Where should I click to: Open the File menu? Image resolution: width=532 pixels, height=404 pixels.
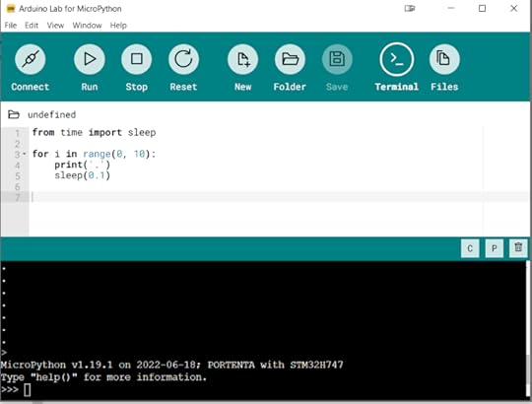pyautogui.click(x=11, y=26)
